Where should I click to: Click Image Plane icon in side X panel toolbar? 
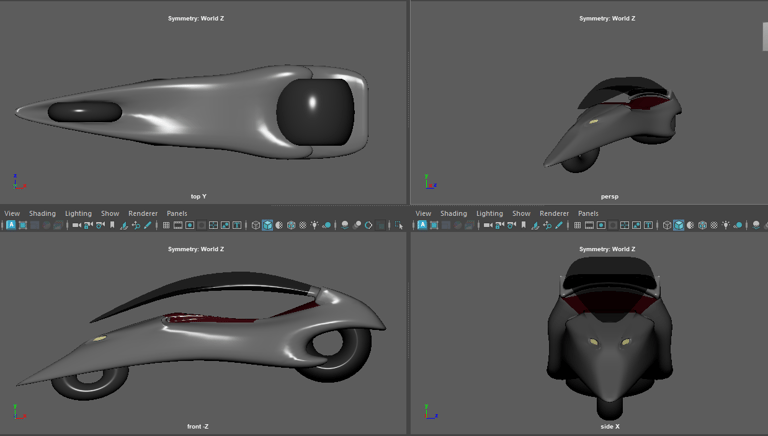tap(535, 225)
